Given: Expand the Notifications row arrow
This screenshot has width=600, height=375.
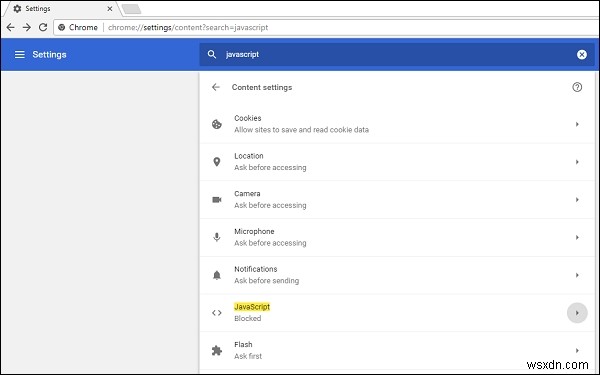Looking at the screenshot, I should point(577,275).
